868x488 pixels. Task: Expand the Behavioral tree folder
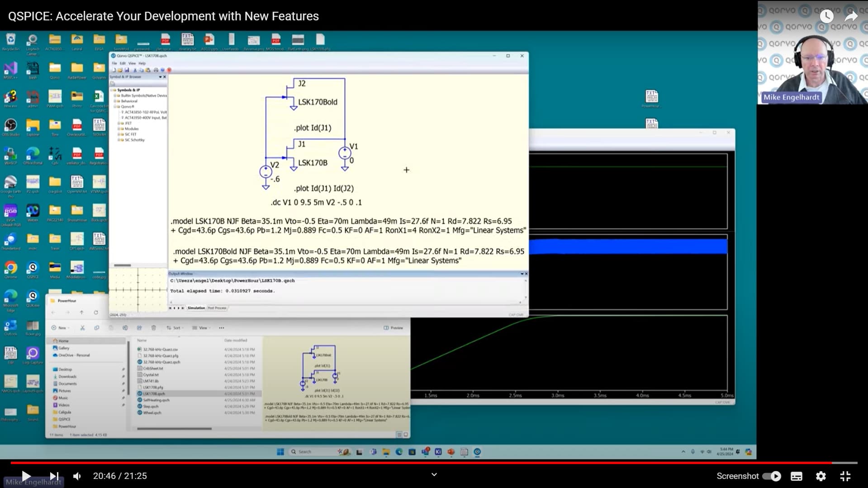coord(115,101)
